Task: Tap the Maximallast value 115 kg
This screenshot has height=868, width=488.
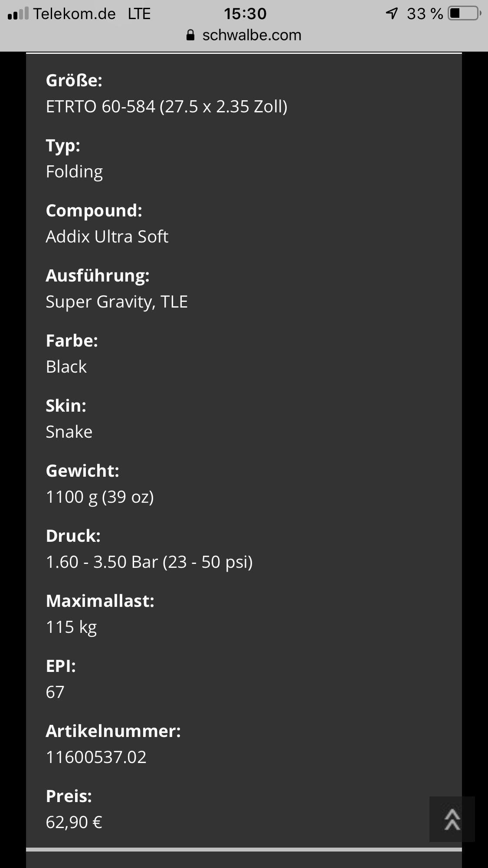Action: [72, 627]
